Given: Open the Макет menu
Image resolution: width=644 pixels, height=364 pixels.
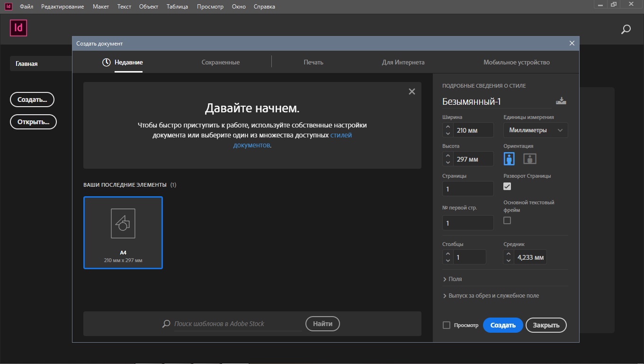Looking at the screenshot, I should coord(100,7).
